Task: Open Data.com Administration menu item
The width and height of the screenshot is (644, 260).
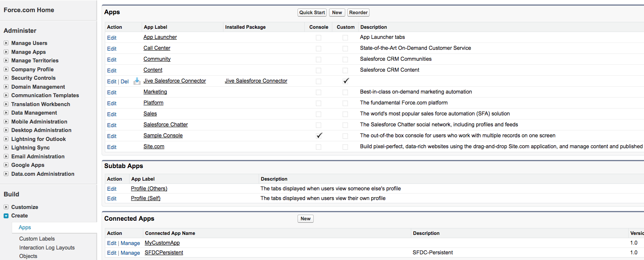Action: click(43, 174)
